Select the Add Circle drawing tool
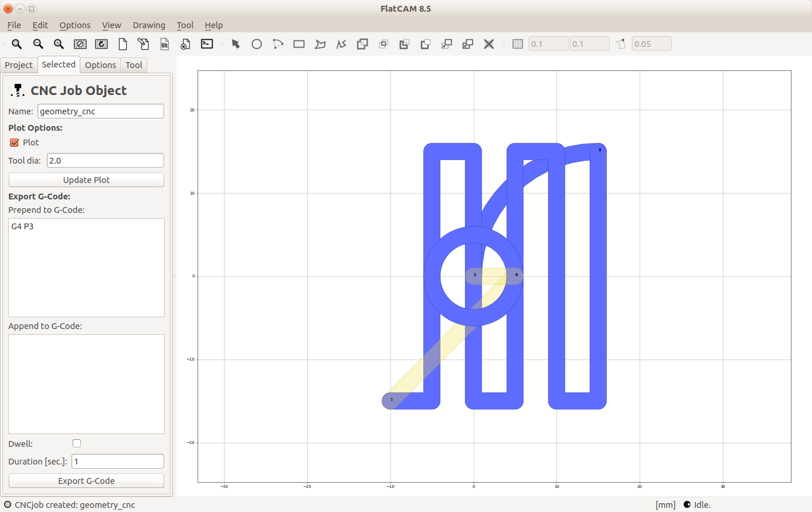The height and width of the screenshot is (512, 812). tap(257, 44)
